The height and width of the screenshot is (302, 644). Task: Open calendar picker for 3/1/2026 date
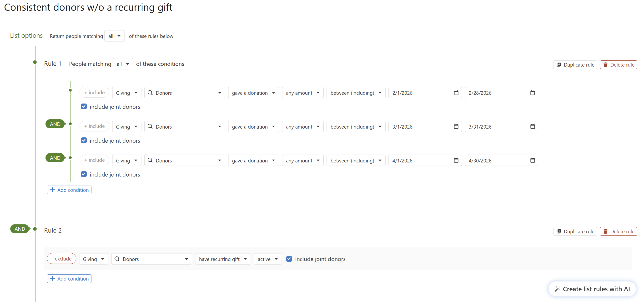pyautogui.click(x=456, y=126)
